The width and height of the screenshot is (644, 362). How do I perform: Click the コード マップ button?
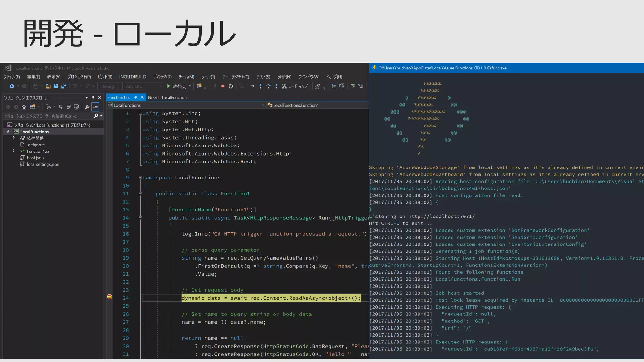pyautogui.click(x=295, y=86)
